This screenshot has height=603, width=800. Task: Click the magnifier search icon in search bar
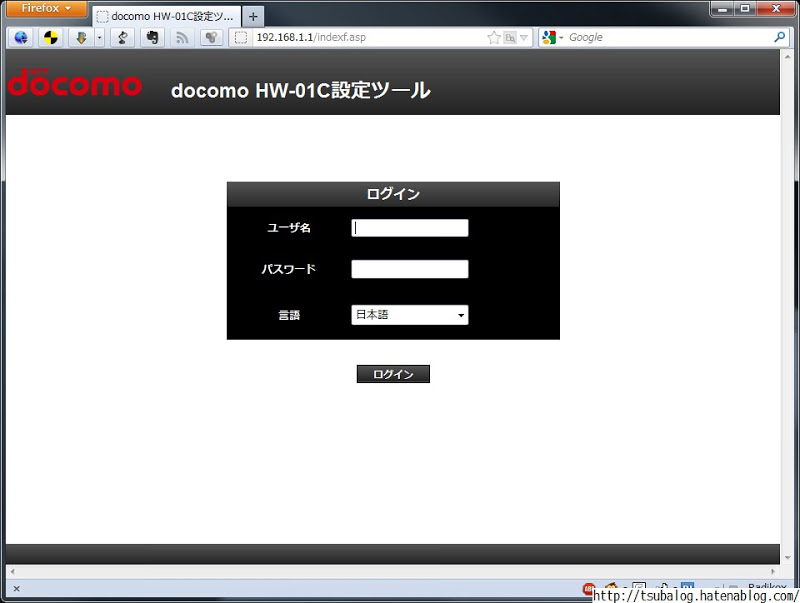pyautogui.click(x=779, y=38)
